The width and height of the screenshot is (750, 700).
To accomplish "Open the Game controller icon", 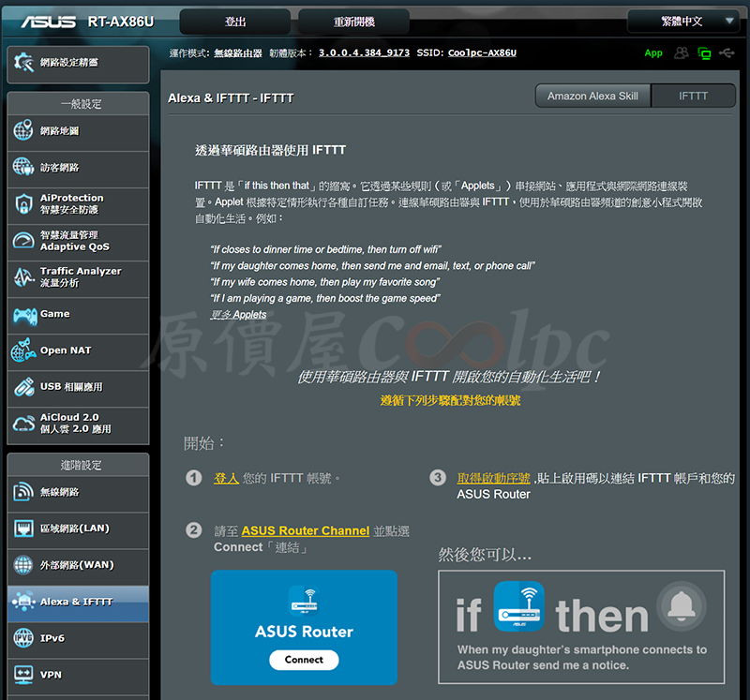I will tap(24, 315).
